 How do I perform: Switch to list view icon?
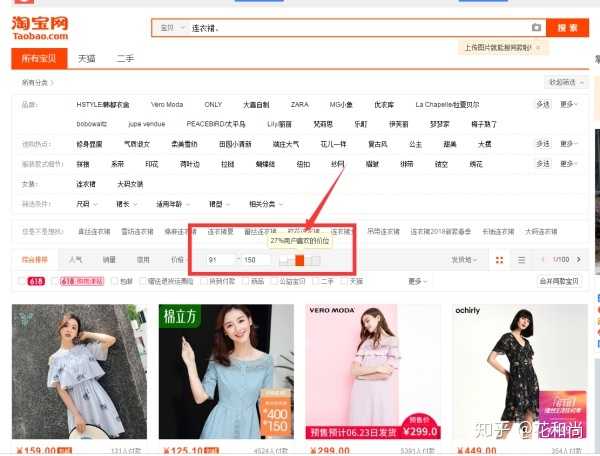click(x=521, y=260)
